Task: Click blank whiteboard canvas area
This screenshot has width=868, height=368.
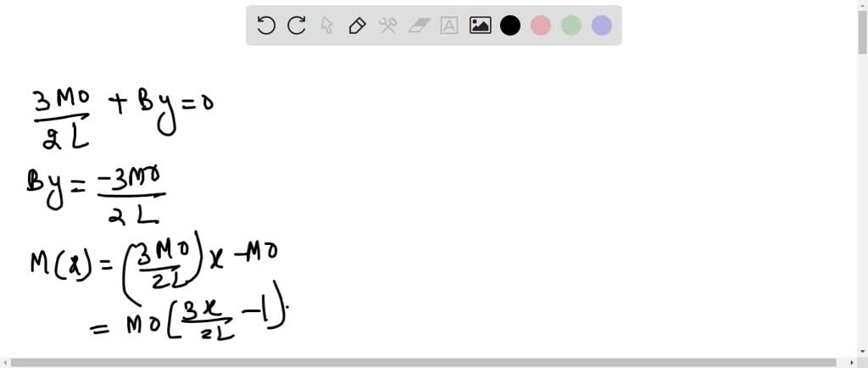Action: [554, 193]
